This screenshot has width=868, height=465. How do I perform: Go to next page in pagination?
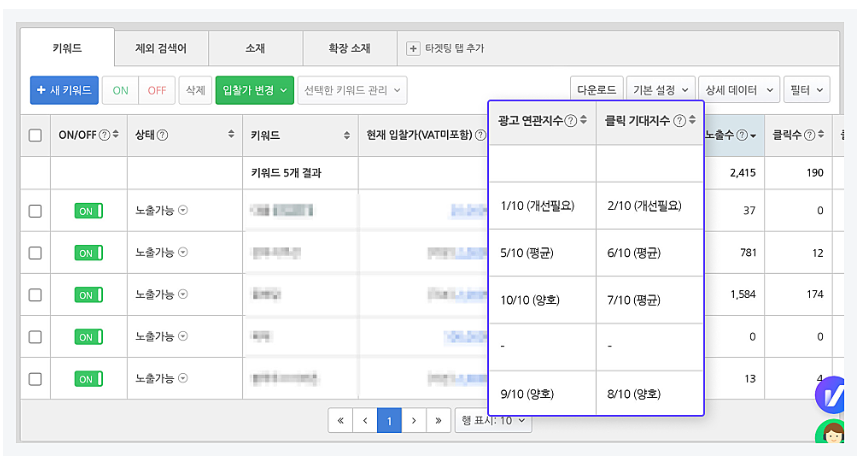[x=414, y=421]
